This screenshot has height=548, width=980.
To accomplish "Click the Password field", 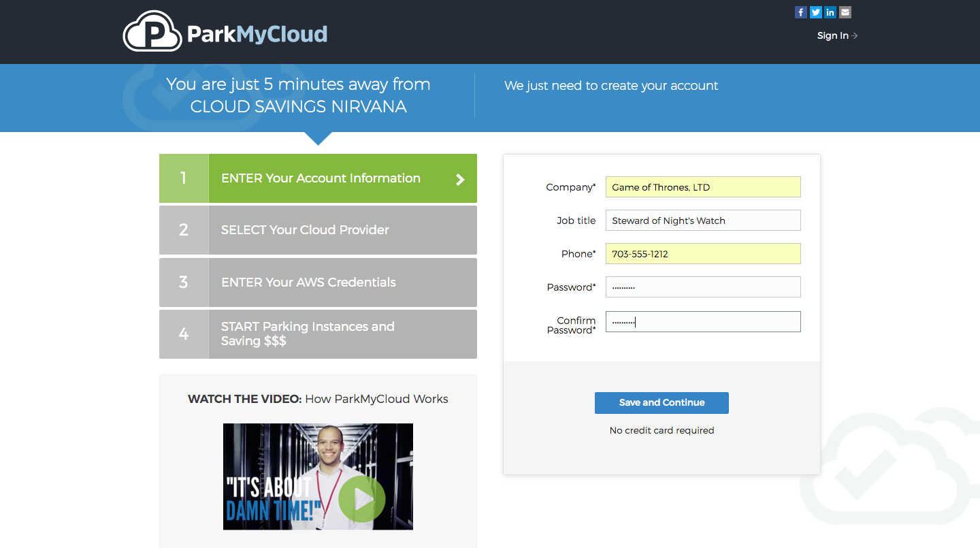I will pos(703,287).
